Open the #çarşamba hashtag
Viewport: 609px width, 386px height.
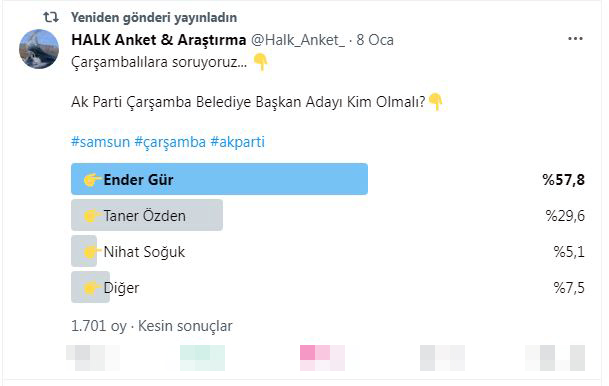click(x=170, y=142)
